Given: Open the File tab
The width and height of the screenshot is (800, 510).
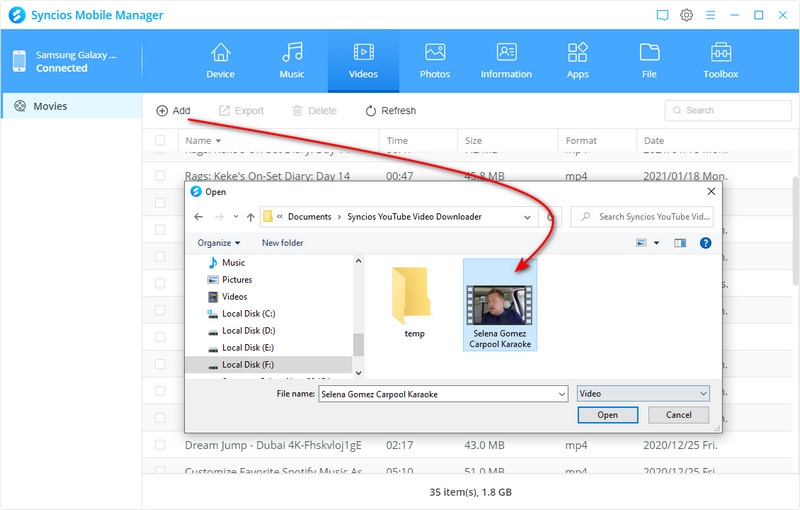Looking at the screenshot, I should coord(649,61).
